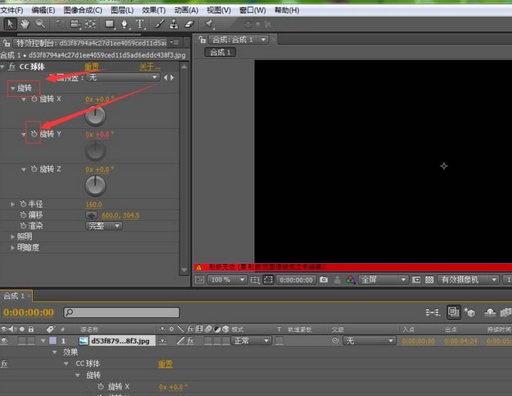This screenshot has width=512, height=396.
Task: Click the 重置 reset link for CC Sphere
Action: coord(91,67)
